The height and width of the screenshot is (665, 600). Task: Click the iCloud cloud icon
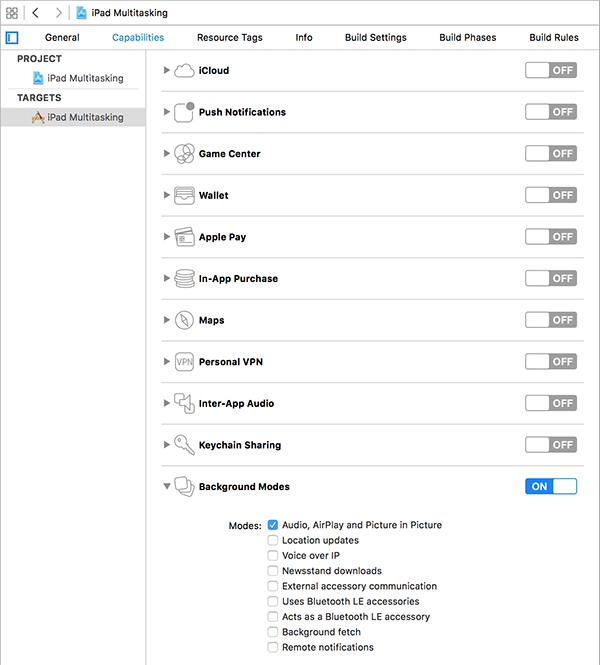[x=184, y=70]
